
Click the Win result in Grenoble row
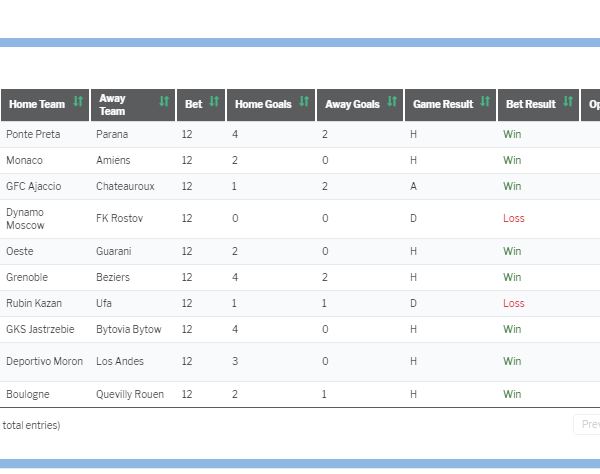tap(512, 277)
